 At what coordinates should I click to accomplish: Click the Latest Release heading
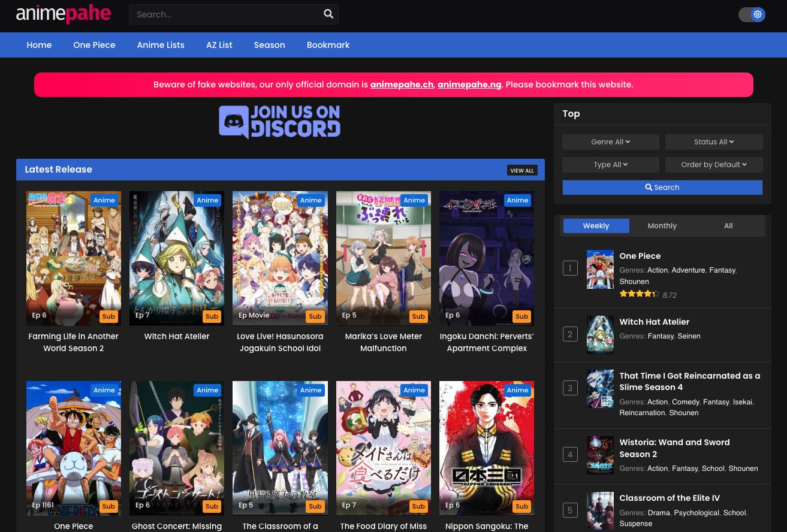58,170
